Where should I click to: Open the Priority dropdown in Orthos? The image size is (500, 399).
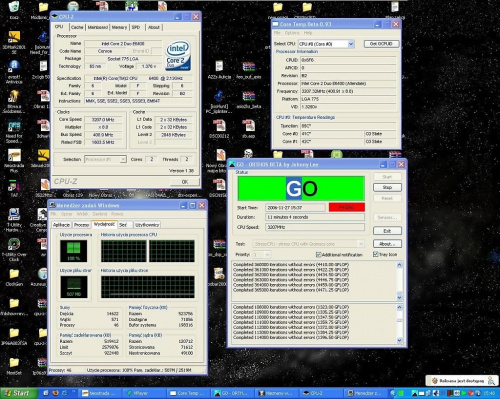click(267, 255)
